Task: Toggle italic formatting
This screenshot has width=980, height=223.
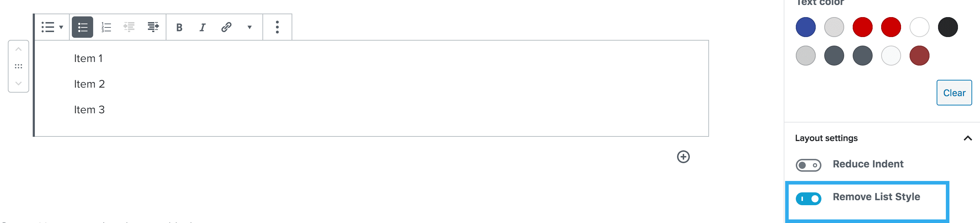Action: [202, 27]
